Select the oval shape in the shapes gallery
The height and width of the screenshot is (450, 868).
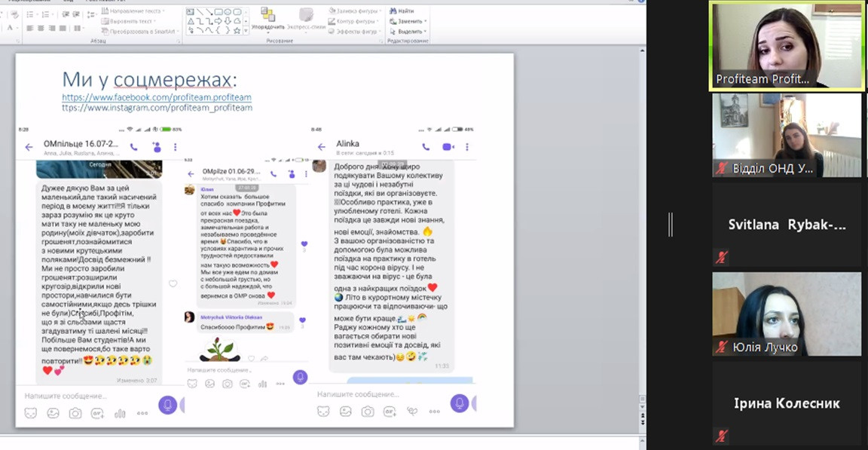pos(228,11)
